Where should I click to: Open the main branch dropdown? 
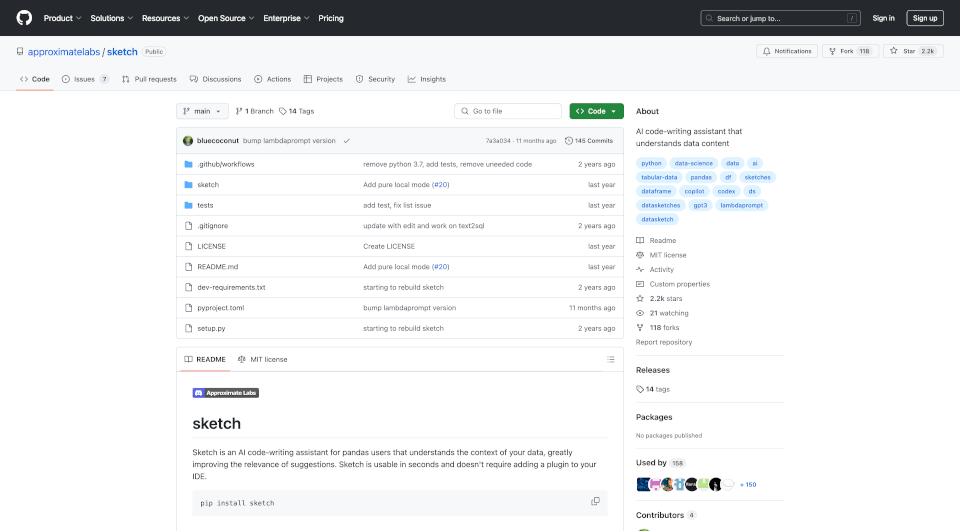[x=202, y=111]
